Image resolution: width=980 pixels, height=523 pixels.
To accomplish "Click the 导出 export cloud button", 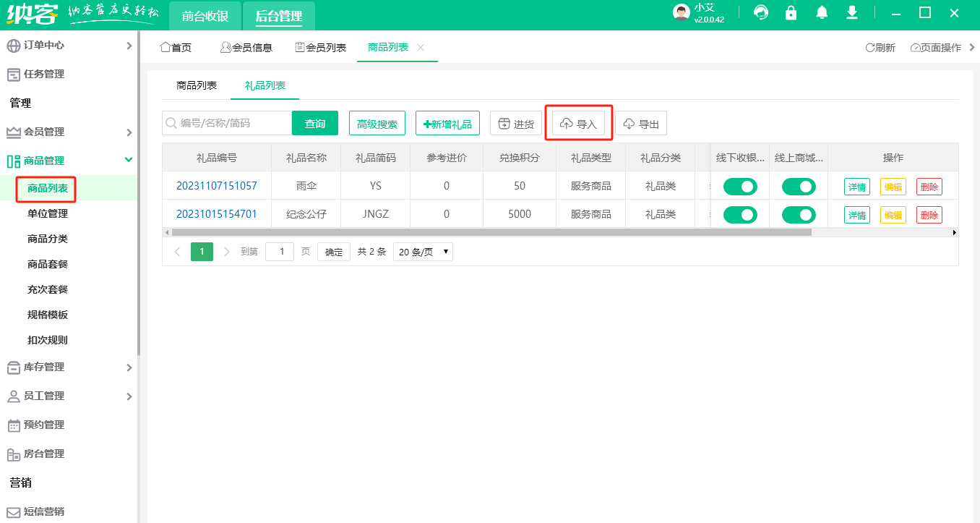I will [x=641, y=124].
